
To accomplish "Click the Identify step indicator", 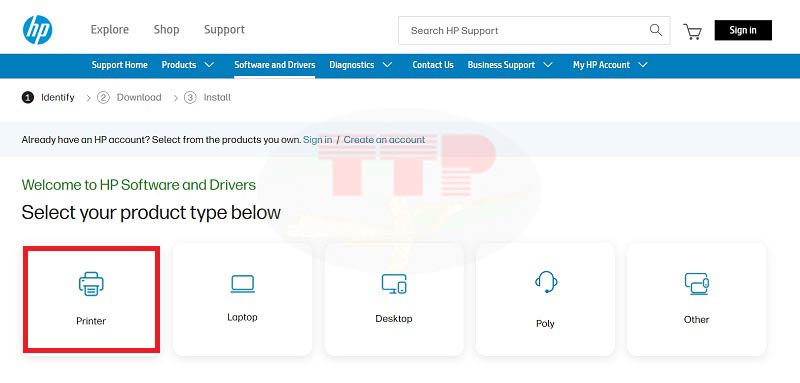I will 48,97.
